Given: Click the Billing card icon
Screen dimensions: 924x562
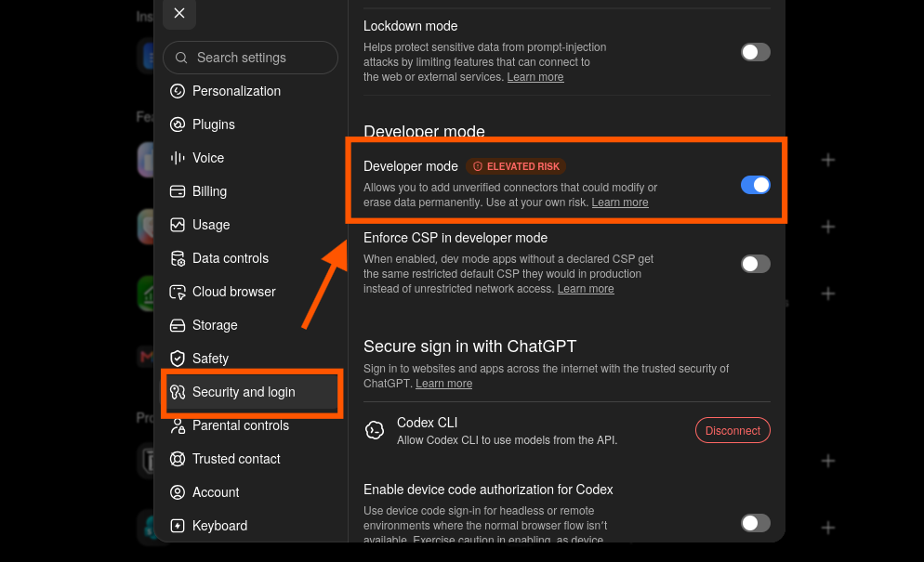Looking at the screenshot, I should point(178,191).
